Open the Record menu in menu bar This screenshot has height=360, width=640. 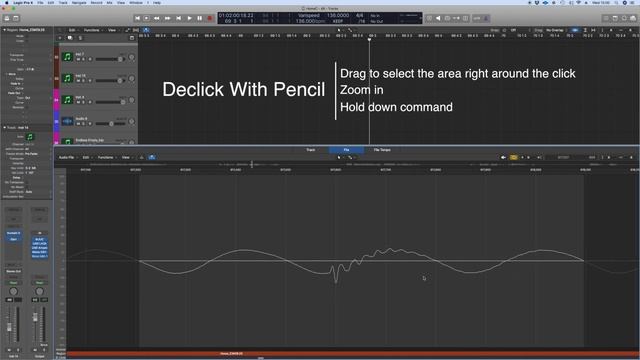click(96, 2)
